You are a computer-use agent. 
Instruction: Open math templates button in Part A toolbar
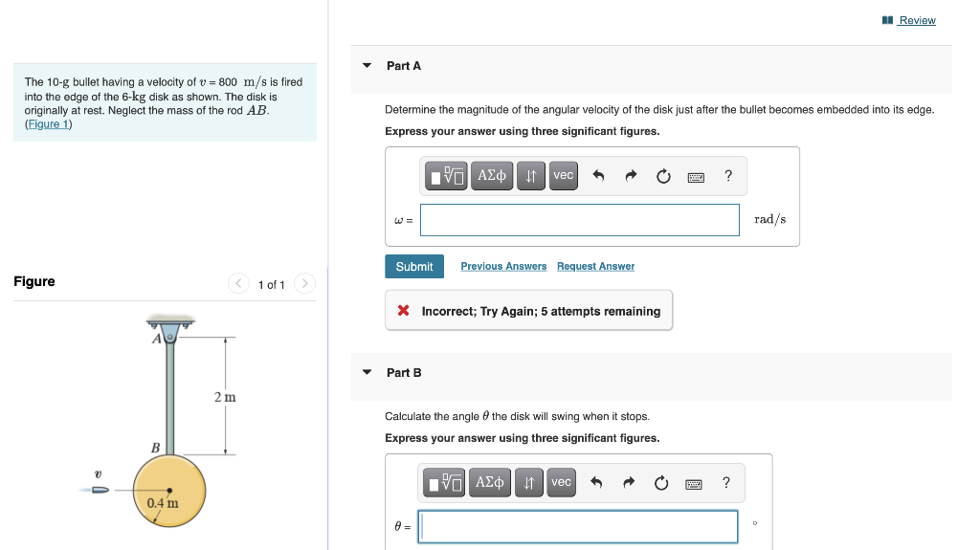pyautogui.click(x=446, y=176)
